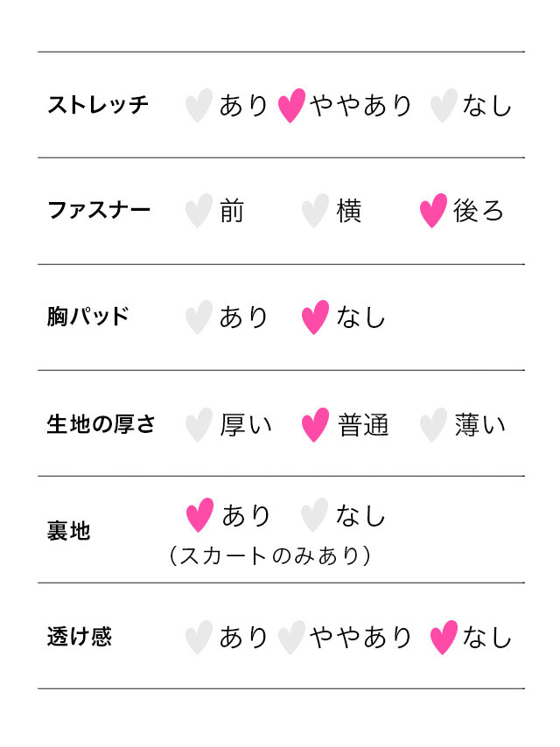This screenshot has height=747, width=560.
Task: Click the pink heart beside ややあり in ストレッチ row
Action: click(291, 106)
